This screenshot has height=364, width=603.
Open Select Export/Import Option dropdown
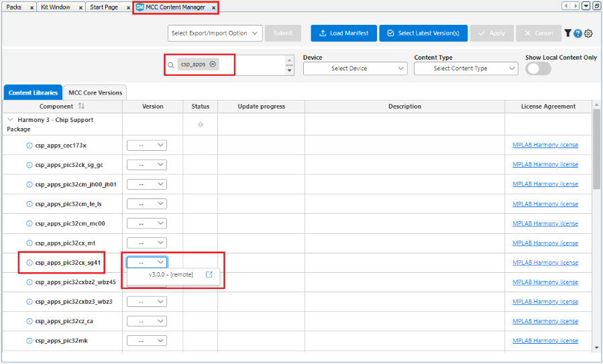coord(215,33)
